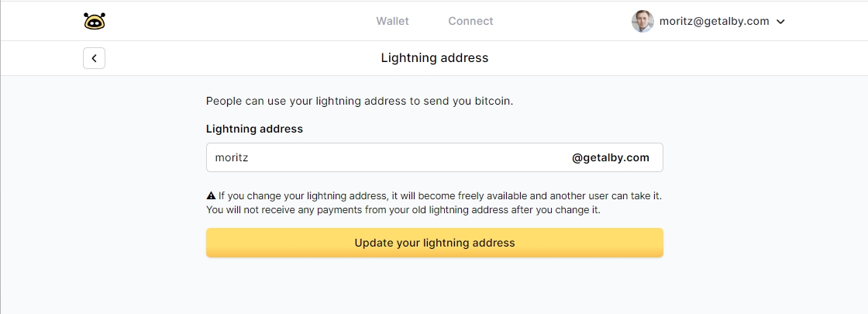Click the "You will not receive any payments" line

tap(403, 210)
